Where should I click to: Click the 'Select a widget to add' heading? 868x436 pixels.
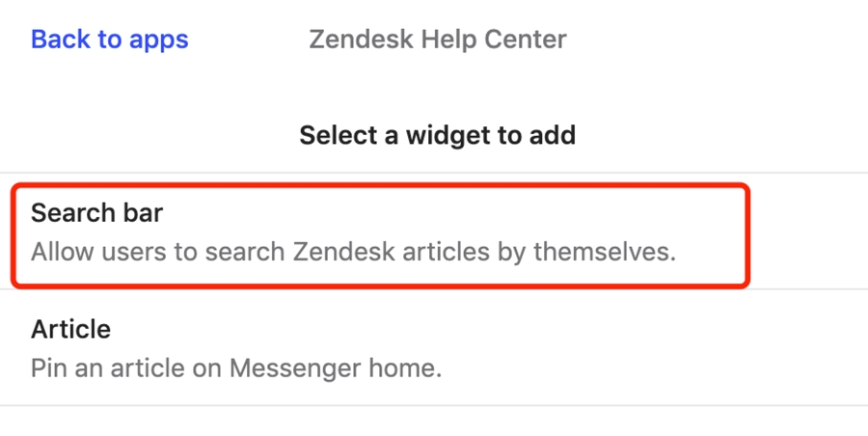[437, 134]
